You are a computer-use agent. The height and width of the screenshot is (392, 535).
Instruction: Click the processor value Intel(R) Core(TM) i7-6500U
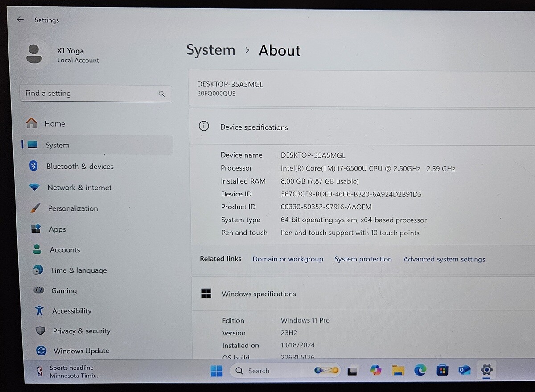point(368,168)
